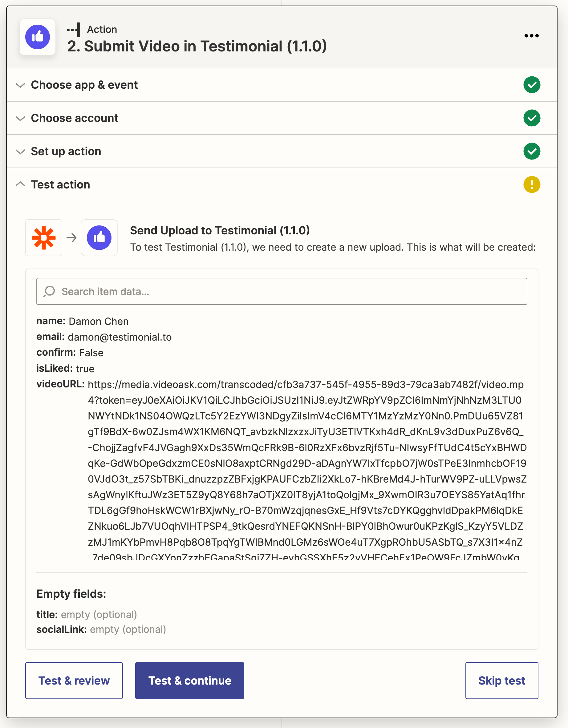Expand the Choose account section

click(x=74, y=118)
